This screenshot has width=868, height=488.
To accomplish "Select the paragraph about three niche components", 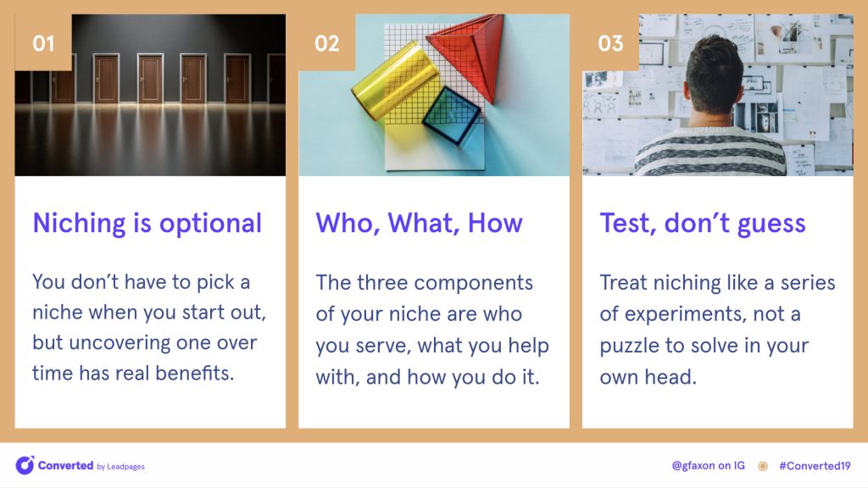I will coord(432,330).
